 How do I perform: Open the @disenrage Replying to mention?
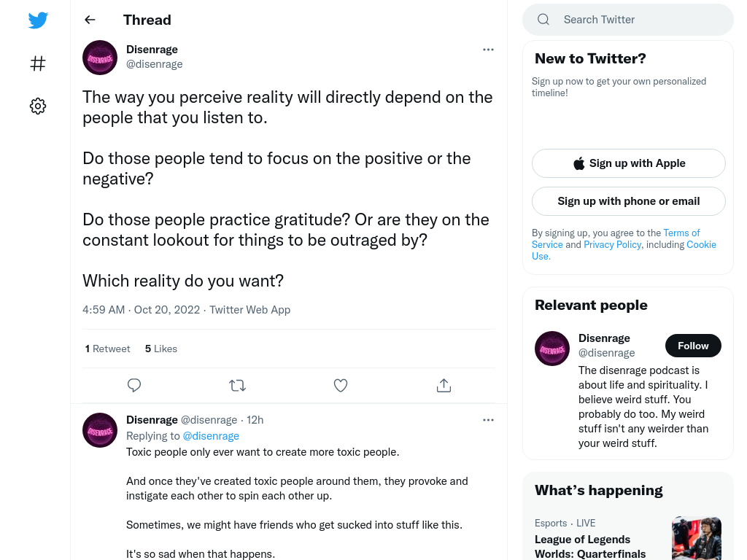click(x=211, y=436)
